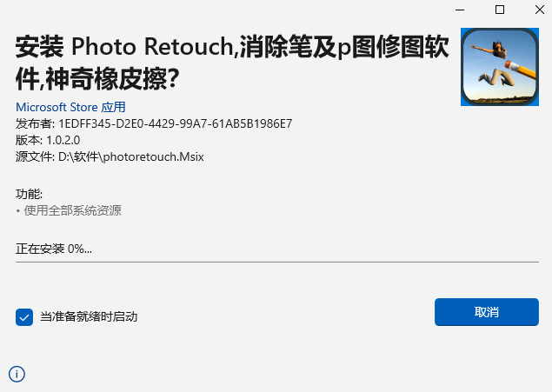This screenshot has height=392, width=552.
Task: Click the version 1.0.2.0 text
Action: [x=63, y=140]
